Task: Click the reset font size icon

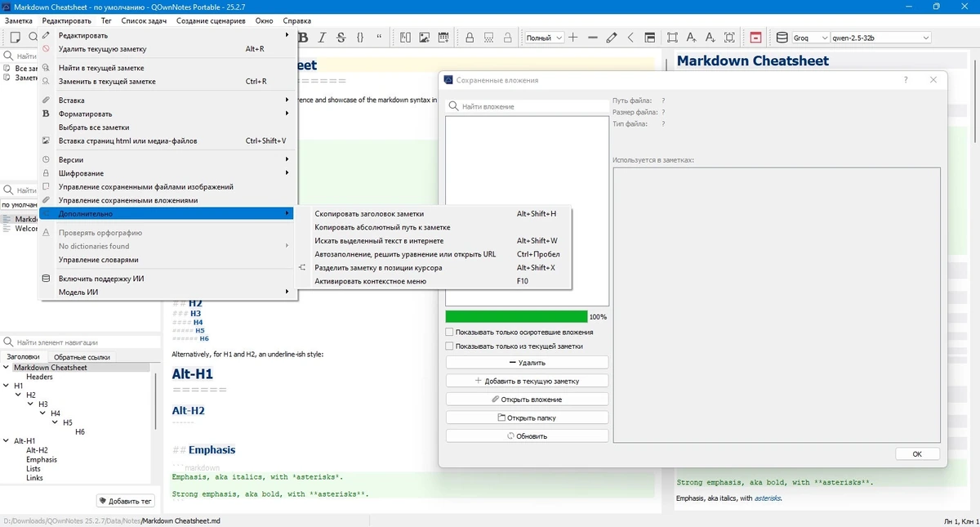Action: coord(729,38)
